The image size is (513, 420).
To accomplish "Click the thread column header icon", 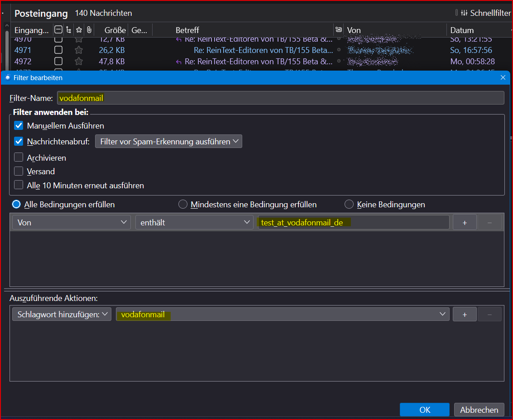I will (68, 30).
